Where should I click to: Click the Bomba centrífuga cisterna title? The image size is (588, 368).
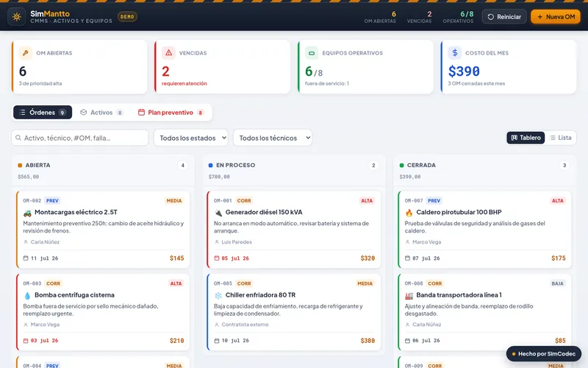[x=75, y=295]
